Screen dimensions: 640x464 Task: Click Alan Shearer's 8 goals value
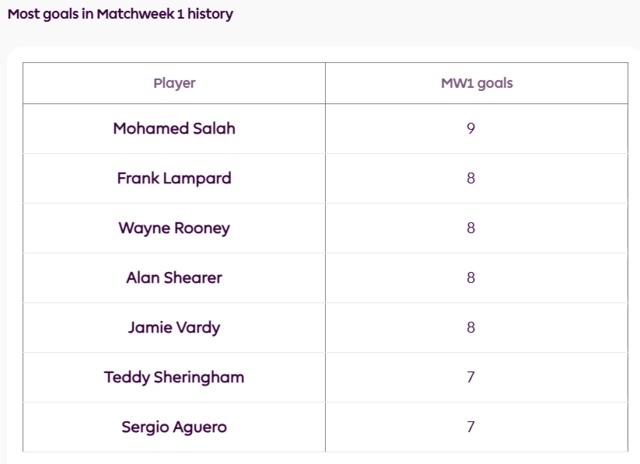tap(471, 278)
